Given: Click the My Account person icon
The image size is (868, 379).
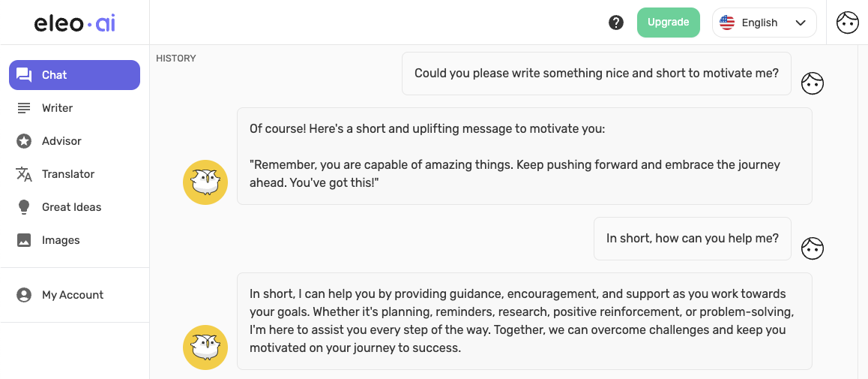Looking at the screenshot, I should coord(24,295).
